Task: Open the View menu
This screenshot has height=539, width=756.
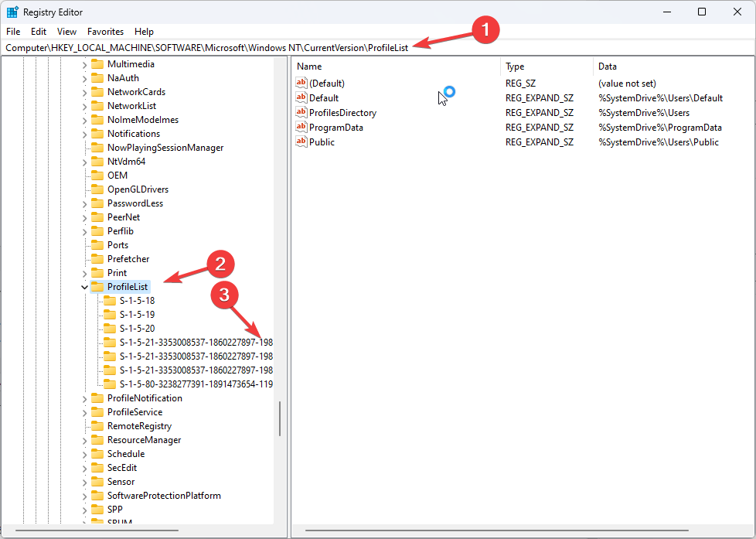Action: (66, 32)
